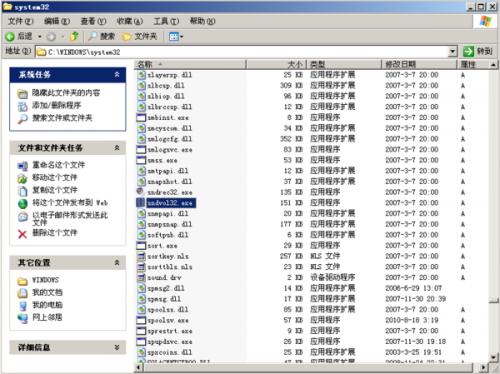Click the globe publish to Web icon
Viewport: 500px width, 374px height.
tap(23, 203)
